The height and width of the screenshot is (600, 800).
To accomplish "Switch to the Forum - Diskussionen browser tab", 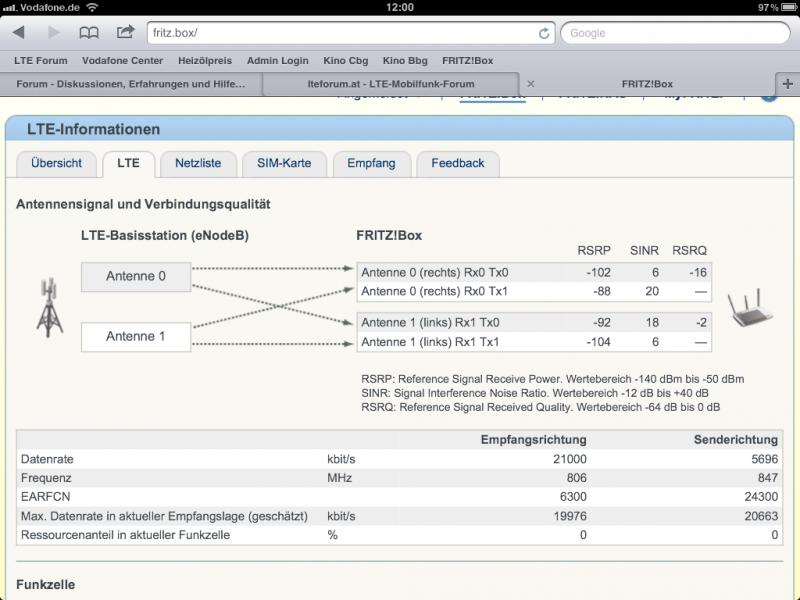I will (x=131, y=84).
